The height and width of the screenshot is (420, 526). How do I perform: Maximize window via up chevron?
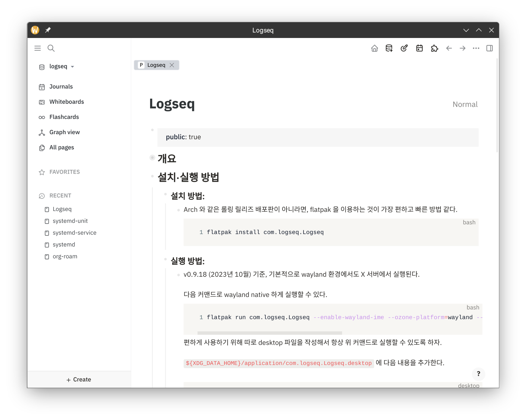(479, 30)
